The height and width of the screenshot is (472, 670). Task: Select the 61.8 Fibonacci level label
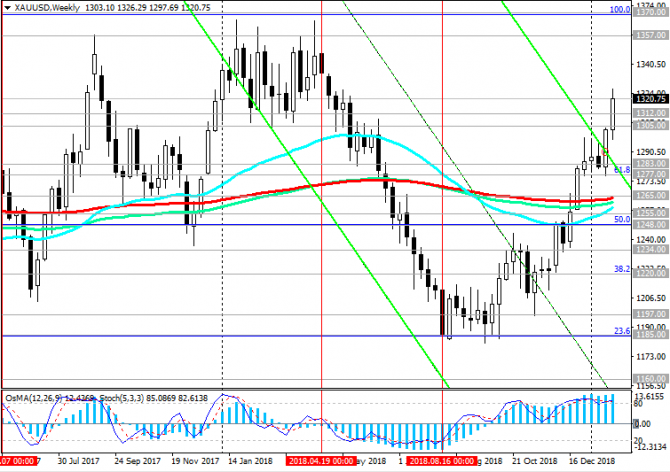pyautogui.click(x=622, y=170)
